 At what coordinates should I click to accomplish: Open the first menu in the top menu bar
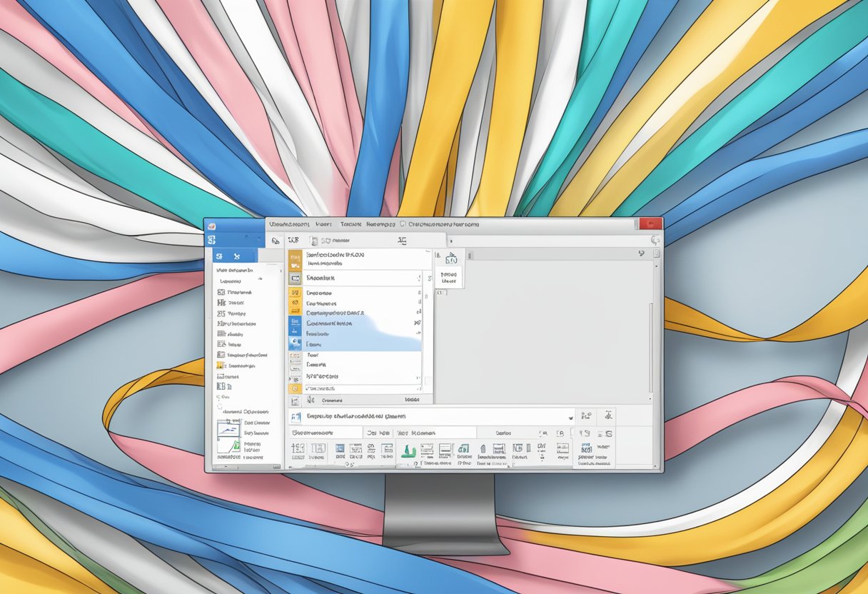(x=283, y=224)
